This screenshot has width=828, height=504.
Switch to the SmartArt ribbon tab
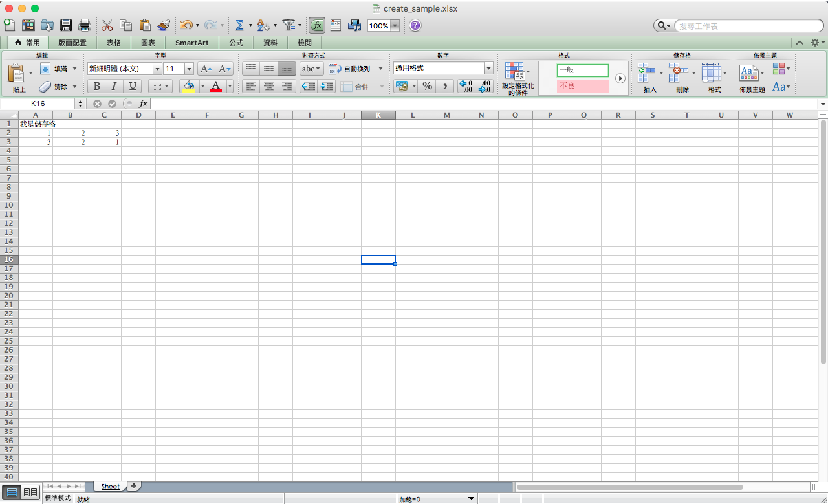[x=191, y=43]
